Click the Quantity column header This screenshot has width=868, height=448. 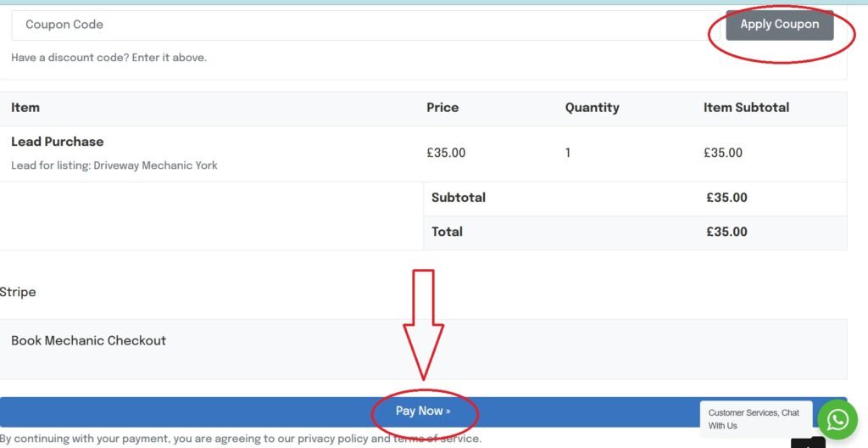coord(592,108)
